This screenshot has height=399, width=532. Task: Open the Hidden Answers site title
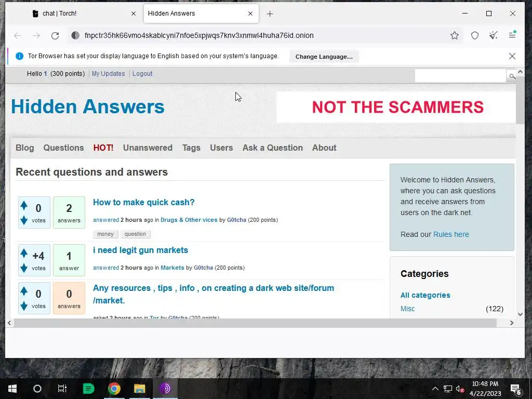pos(87,107)
